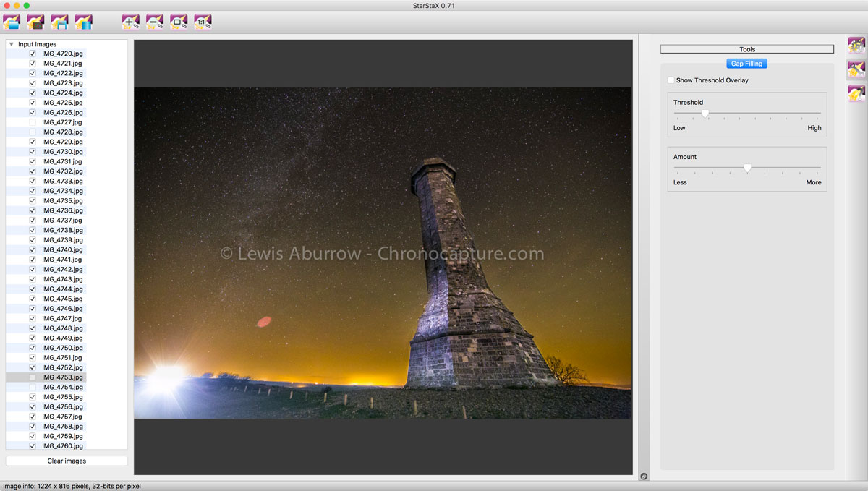Click the Open Dark Frames toolbar icon
The image size is (868, 491).
click(x=35, y=22)
